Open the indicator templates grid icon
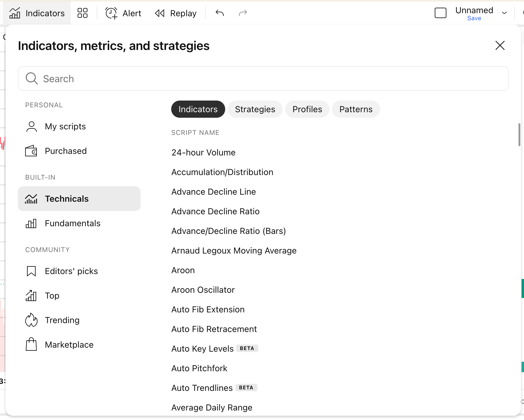 (83, 13)
